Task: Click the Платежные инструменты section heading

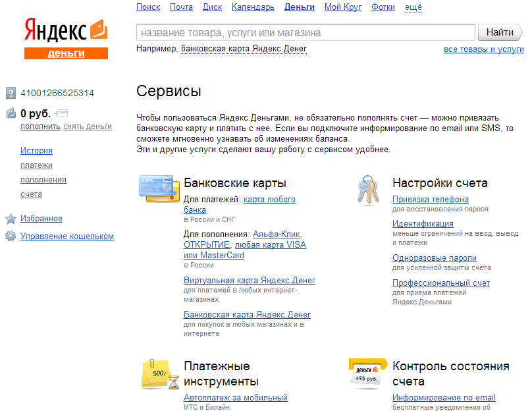Action: tap(221, 373)
